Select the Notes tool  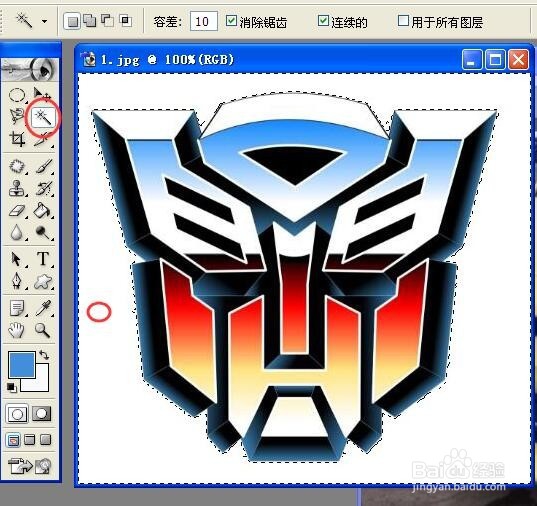point(16,308)
